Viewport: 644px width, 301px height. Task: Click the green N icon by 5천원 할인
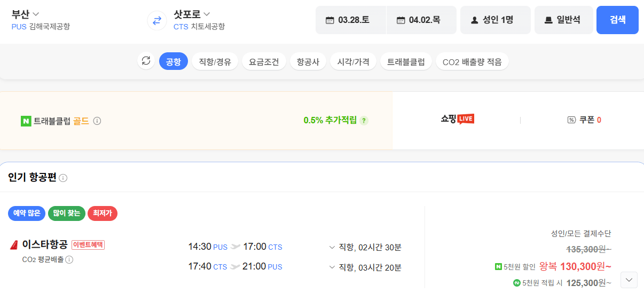point(498,266)
